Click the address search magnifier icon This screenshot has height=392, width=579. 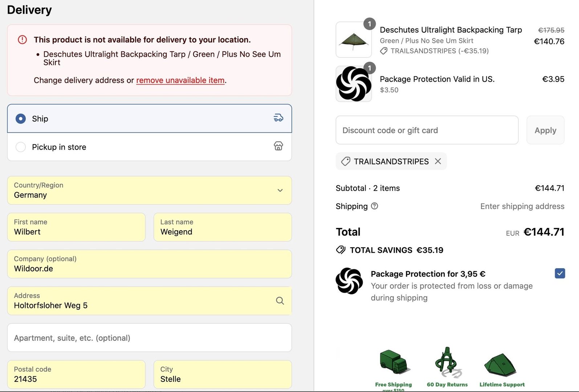280,301
